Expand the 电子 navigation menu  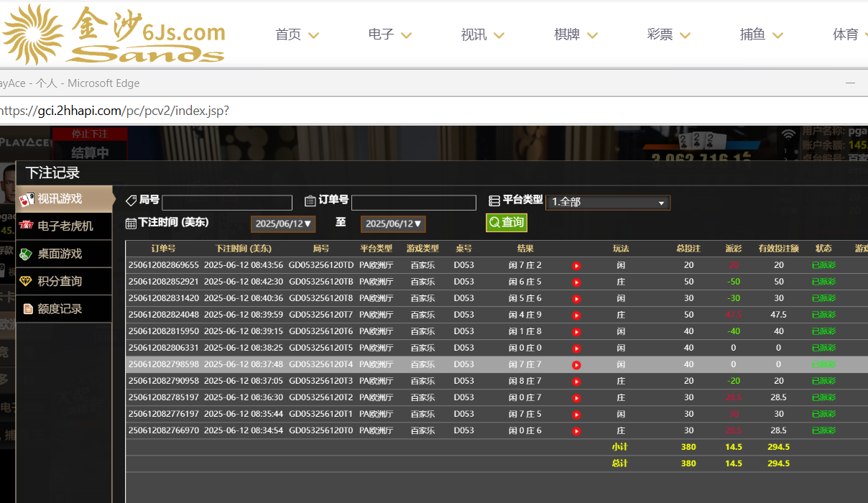point(389,34)
